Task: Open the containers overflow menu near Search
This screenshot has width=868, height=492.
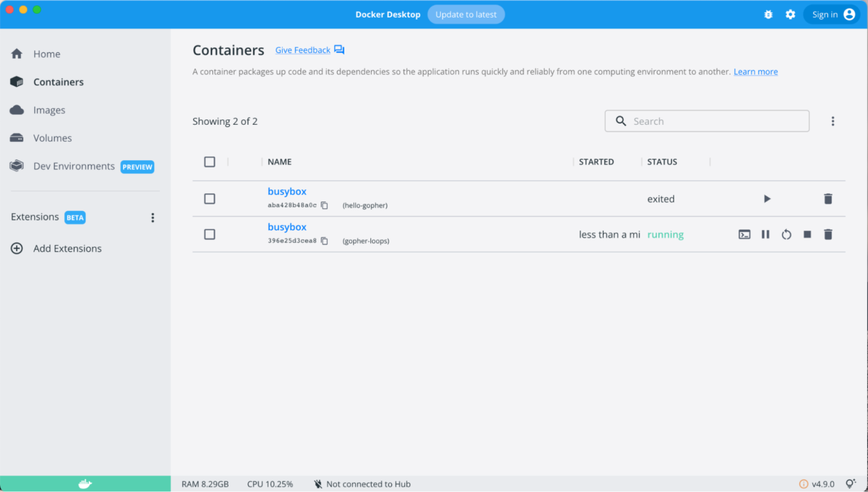Action: 833,121
